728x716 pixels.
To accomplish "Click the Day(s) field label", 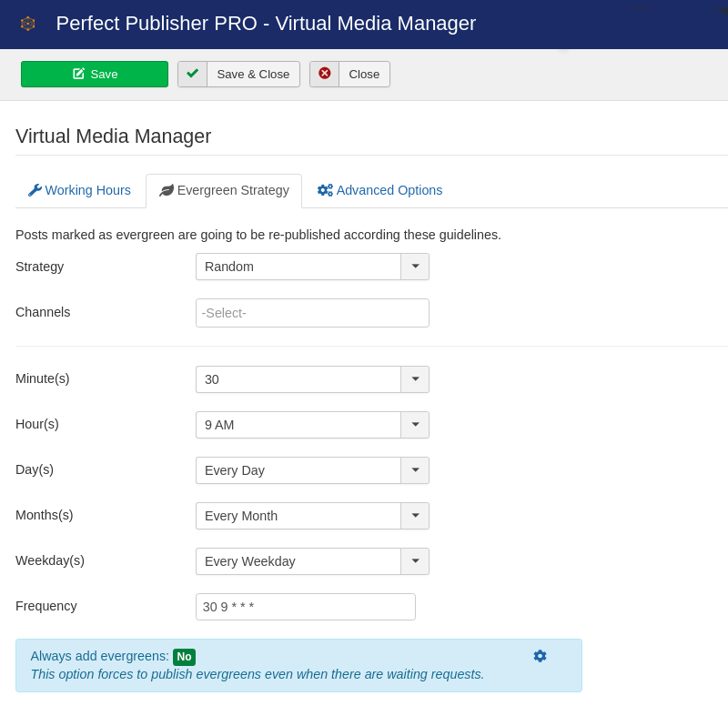I will [35, 469].
